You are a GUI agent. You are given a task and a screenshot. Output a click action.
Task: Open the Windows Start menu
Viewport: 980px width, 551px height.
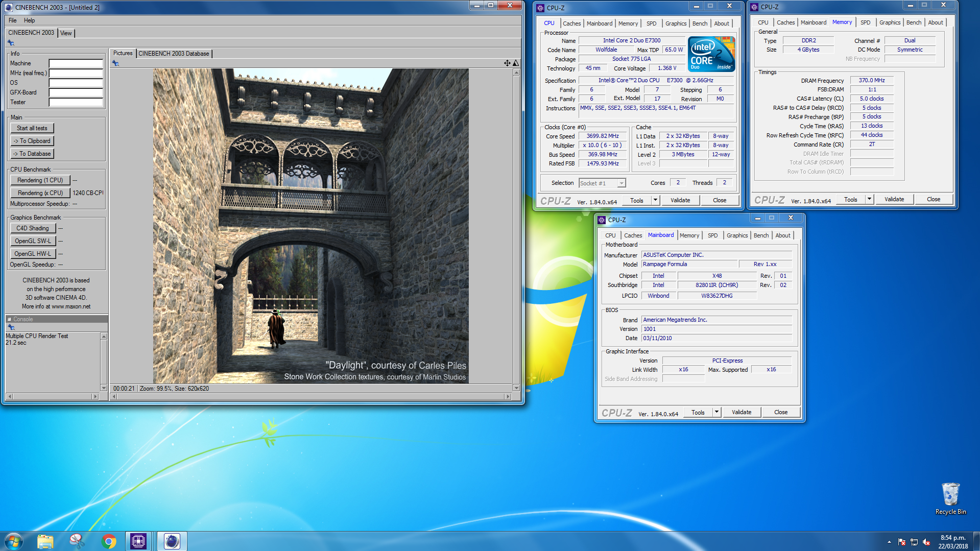point(14,541)
